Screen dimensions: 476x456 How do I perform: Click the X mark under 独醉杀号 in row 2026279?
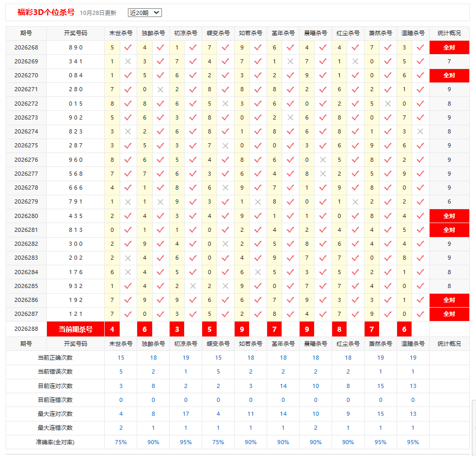point(160,202)
